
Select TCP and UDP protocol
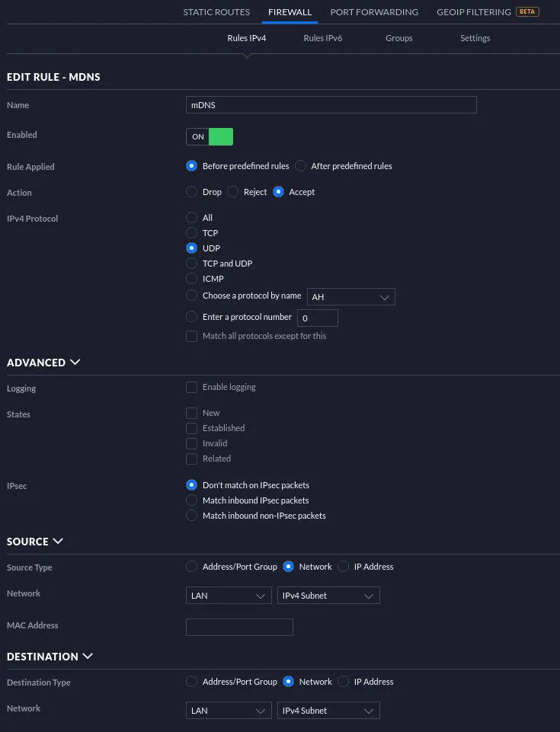[x=191, y=264]
